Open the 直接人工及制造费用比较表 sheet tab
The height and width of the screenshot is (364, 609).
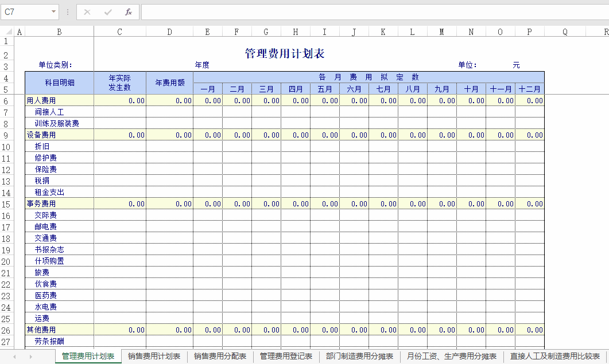pyautogui.click(x=555, y=356)
